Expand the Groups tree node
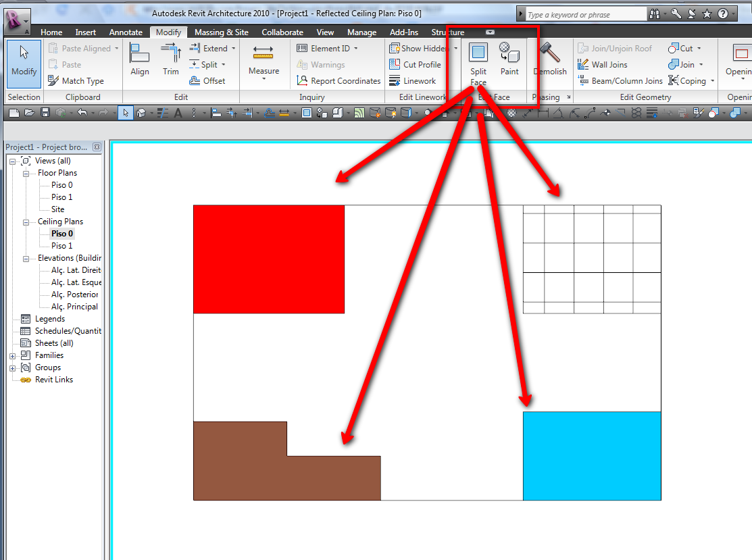Screen dimensions: 752x560 pos(12,368)
